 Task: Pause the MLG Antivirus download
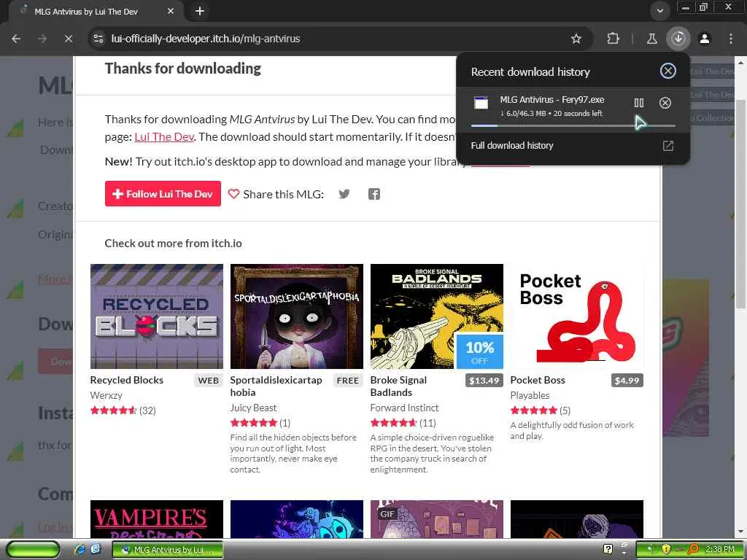coord(639,103)
